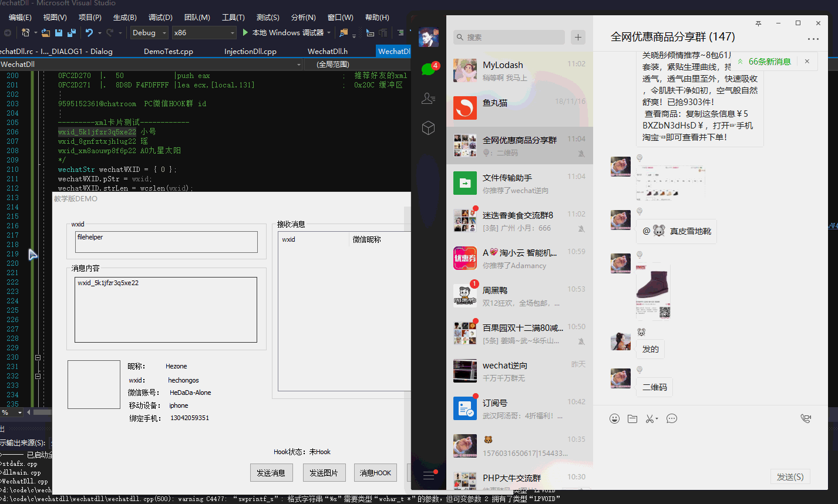Click the 发送消息 button in the demo dialog
The width and height of the screenshot is (838, 504).
(271, 472)
